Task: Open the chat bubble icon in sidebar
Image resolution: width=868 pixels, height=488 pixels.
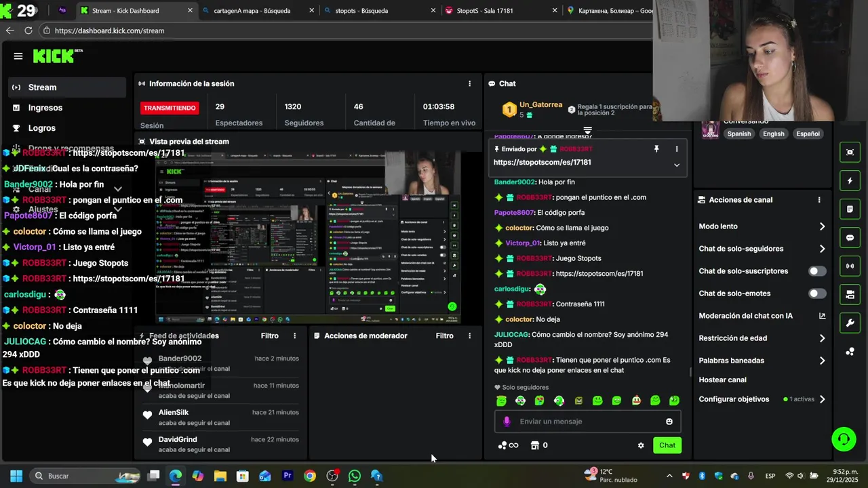Action: (850, 238)
